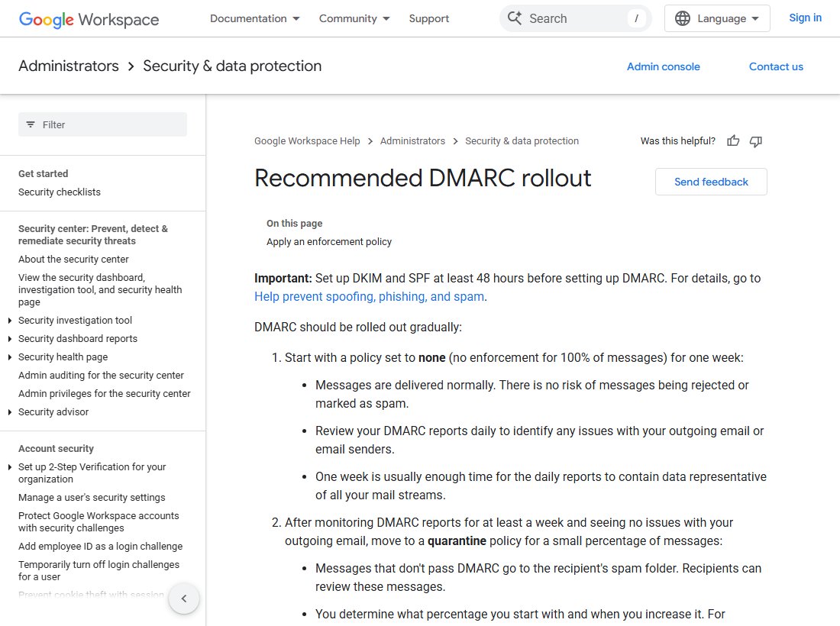Viewport: 840px width, 626px height.
Task: Click the Was this helpful? text
Action: (677, 140)
